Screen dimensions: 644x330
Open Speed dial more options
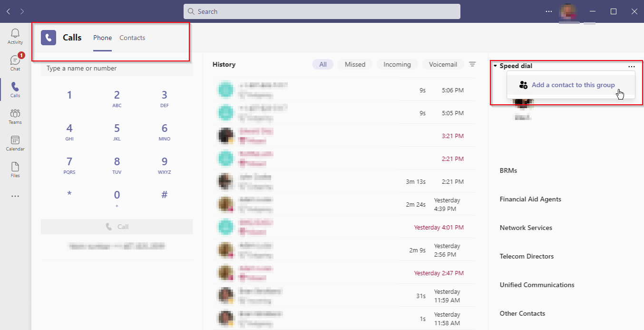[x=632, y=66]
